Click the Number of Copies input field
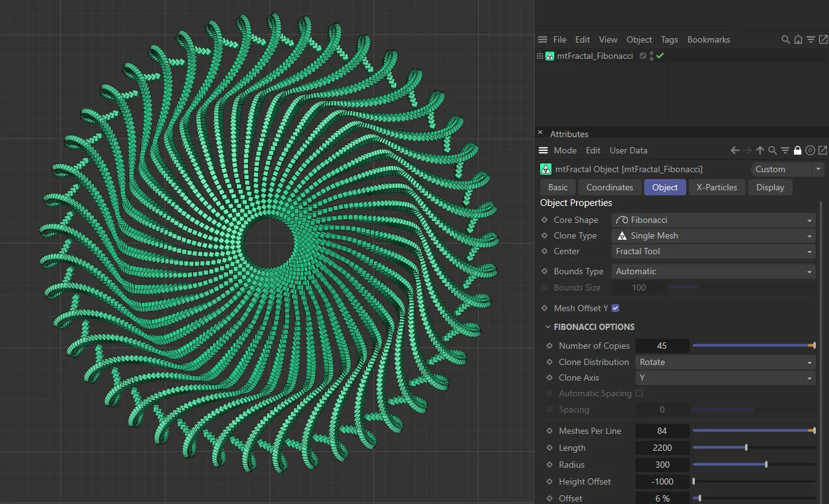829x504 pixels. click(662, 346)
